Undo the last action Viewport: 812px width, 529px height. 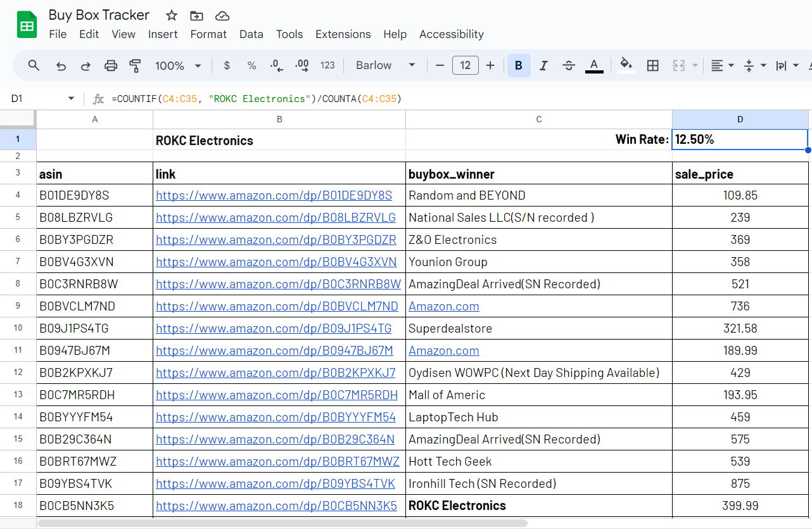coord(61,65)
